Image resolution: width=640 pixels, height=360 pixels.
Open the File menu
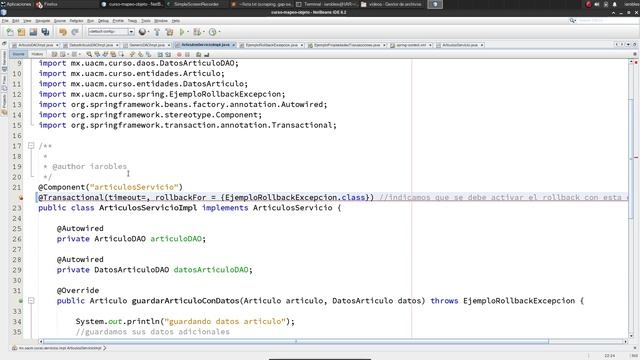[x=5, y=20]
